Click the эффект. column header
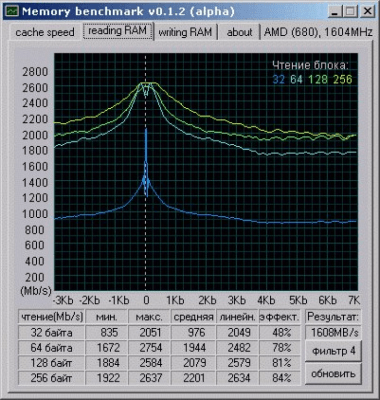This screenshot has width=380, height=400. click(x=280, y=317)
